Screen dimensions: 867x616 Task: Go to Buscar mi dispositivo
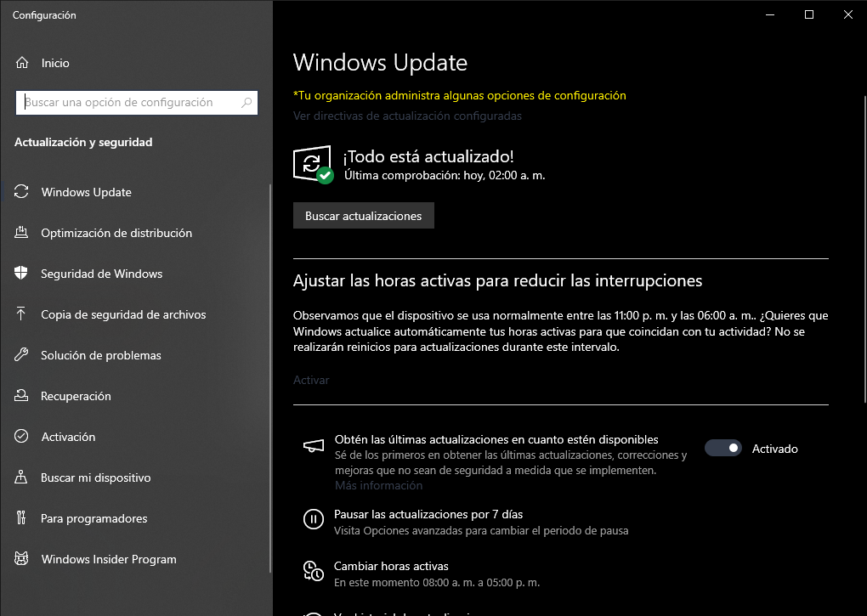click(x=135, y=478)
